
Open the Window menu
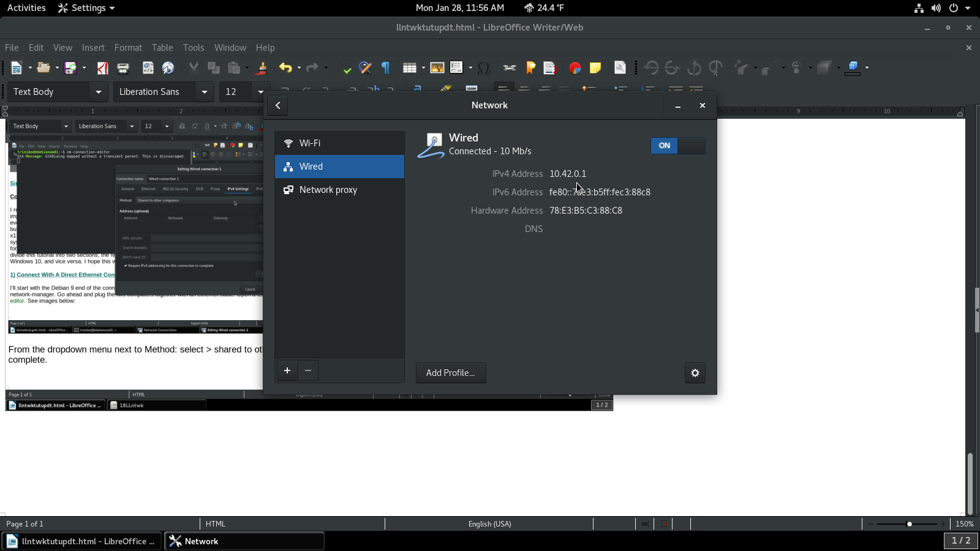(x=230, y=48)
